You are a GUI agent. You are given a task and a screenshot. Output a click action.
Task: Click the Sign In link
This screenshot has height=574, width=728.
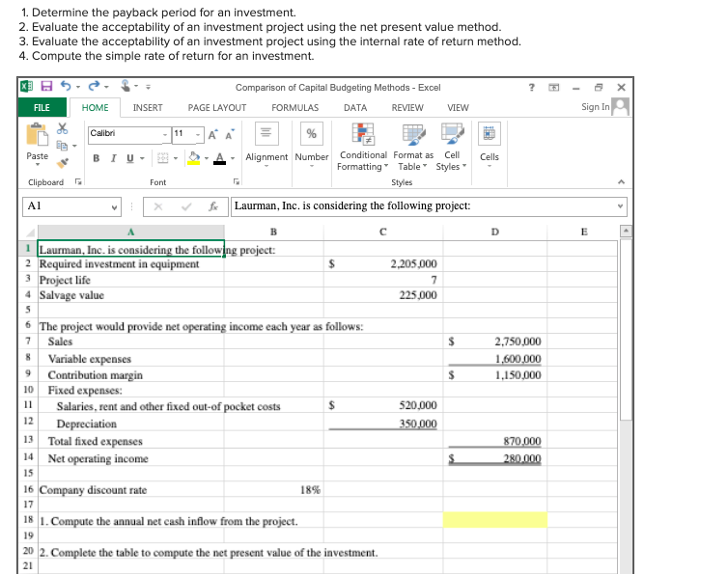595,107
